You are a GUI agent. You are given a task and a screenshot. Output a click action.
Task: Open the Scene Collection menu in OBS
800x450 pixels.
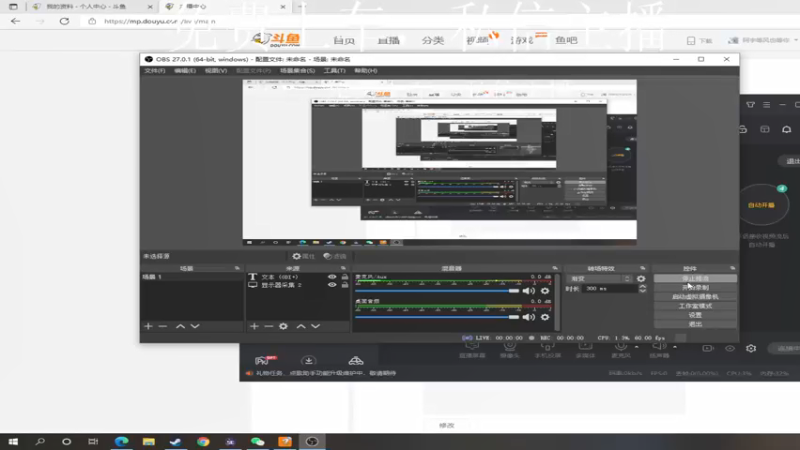pos(297,71)
